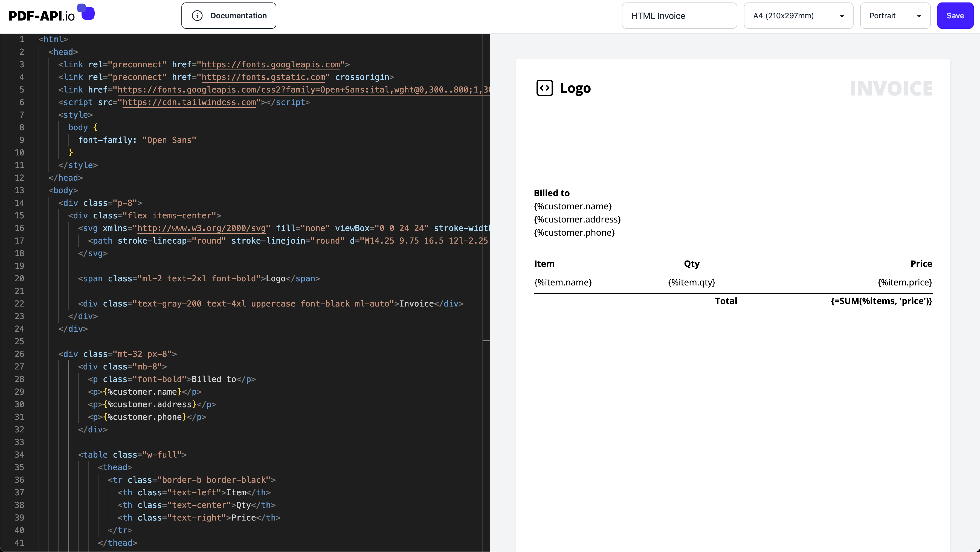The width and height of the screenshot is (980, 552).
Task: Place cursor on the <head> opening tag
Action: click(x=63, y=52)
